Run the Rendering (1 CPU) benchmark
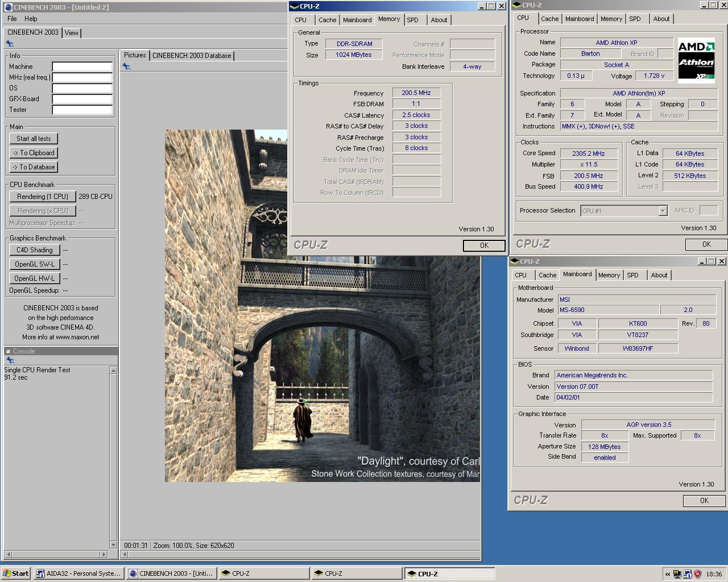 (x=43, y=197)
